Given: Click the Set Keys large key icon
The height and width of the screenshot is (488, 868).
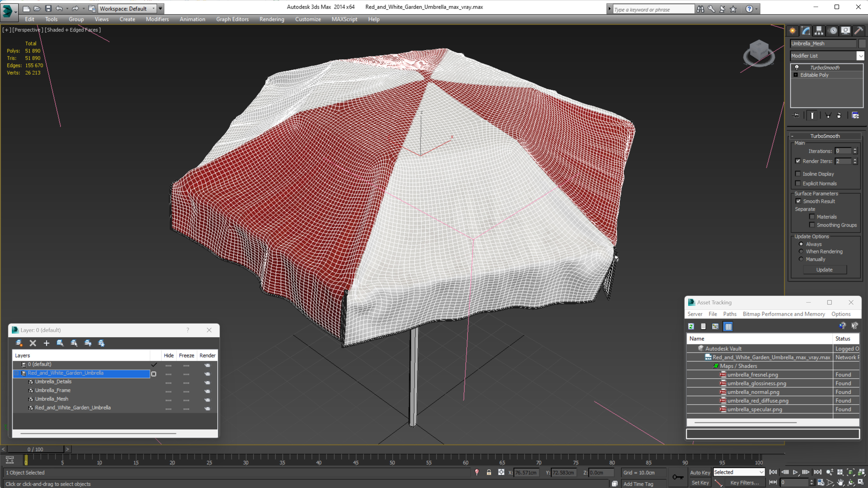Looking at the screenshot, I should (678, 477).
